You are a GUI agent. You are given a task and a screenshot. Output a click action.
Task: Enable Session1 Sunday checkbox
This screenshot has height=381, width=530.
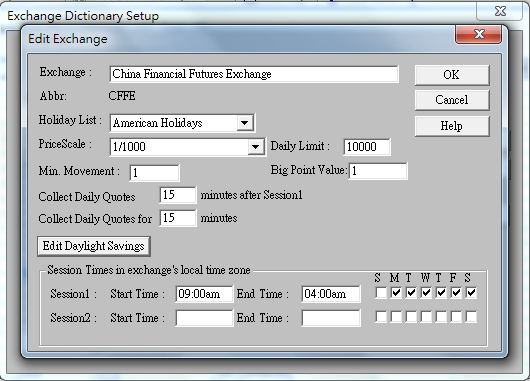click(x=381, y=293)
